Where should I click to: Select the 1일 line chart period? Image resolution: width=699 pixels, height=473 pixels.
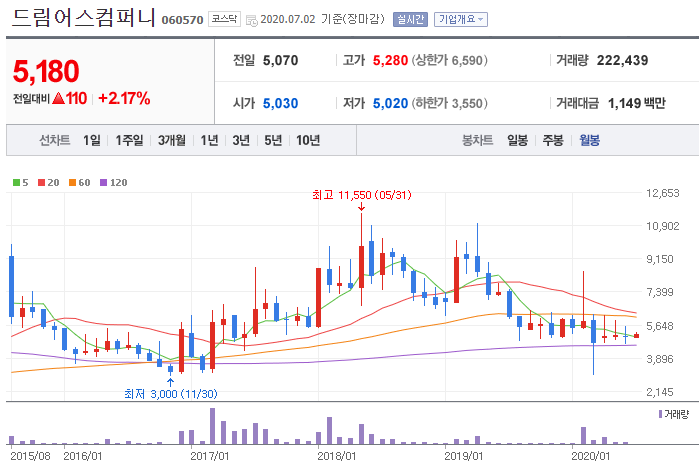pos(91,140)
